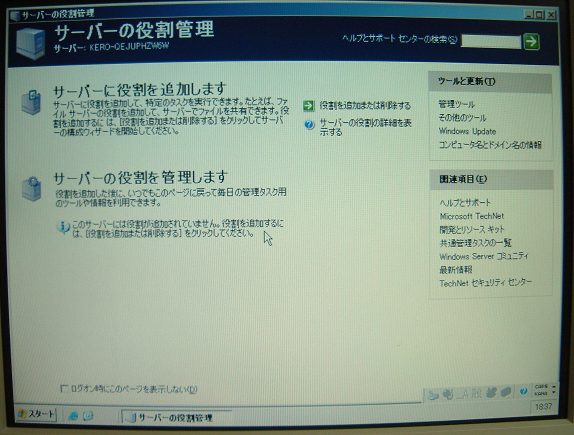The image size is (574, 435).
Task: Click the second quick launch icon
Action: [x=88, y=416]
